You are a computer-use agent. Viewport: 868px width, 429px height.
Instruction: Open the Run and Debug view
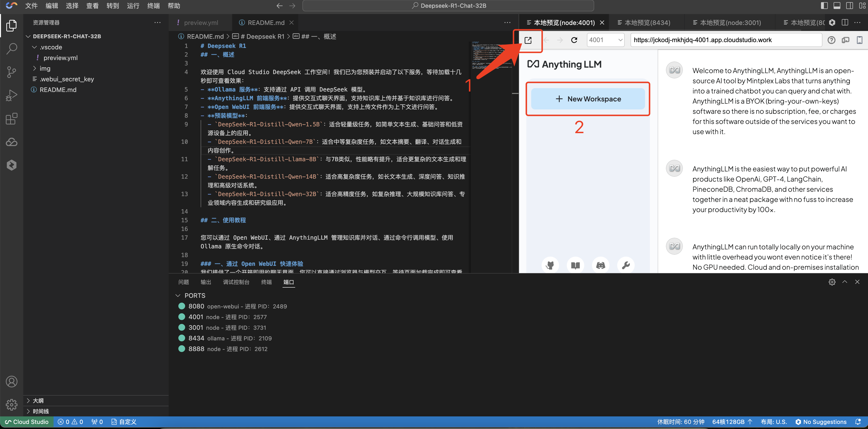click(11, 95)
